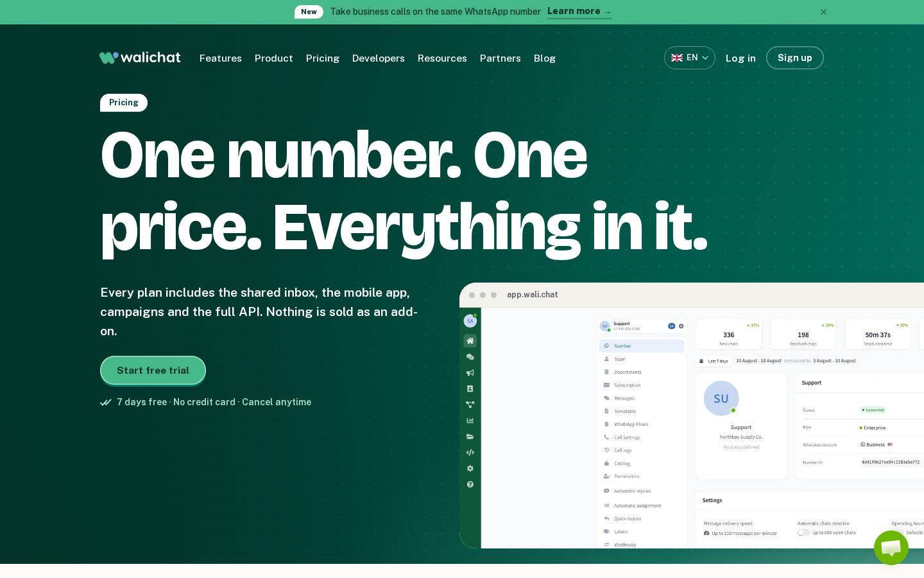Viewport: 924px width, 578px height.
Task: Open the Developers menu
Action: (379, 58)
